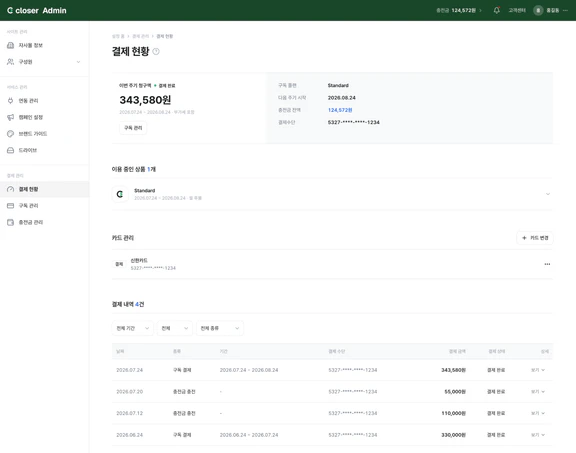The height and width of the screenshot is (453, 576).
Task: Expand 보기 for the 343,580원 payment row
Action: pos(538,370)
